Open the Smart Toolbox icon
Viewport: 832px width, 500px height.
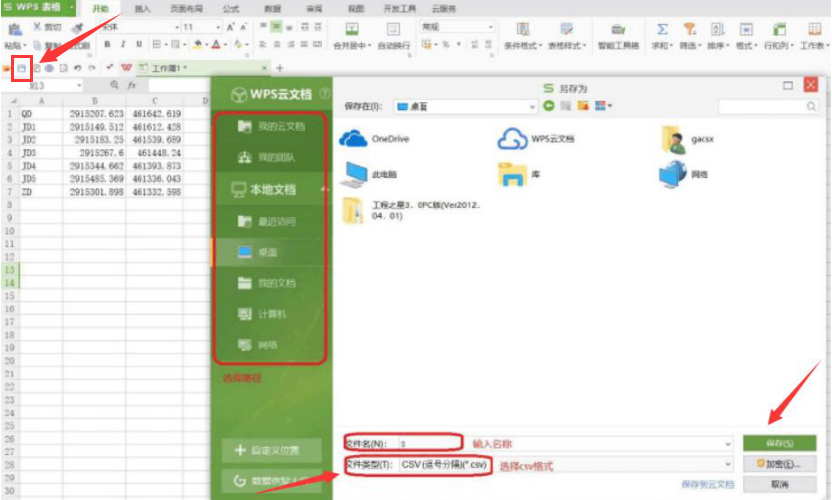pyautogui.click(x=618, y=29)
